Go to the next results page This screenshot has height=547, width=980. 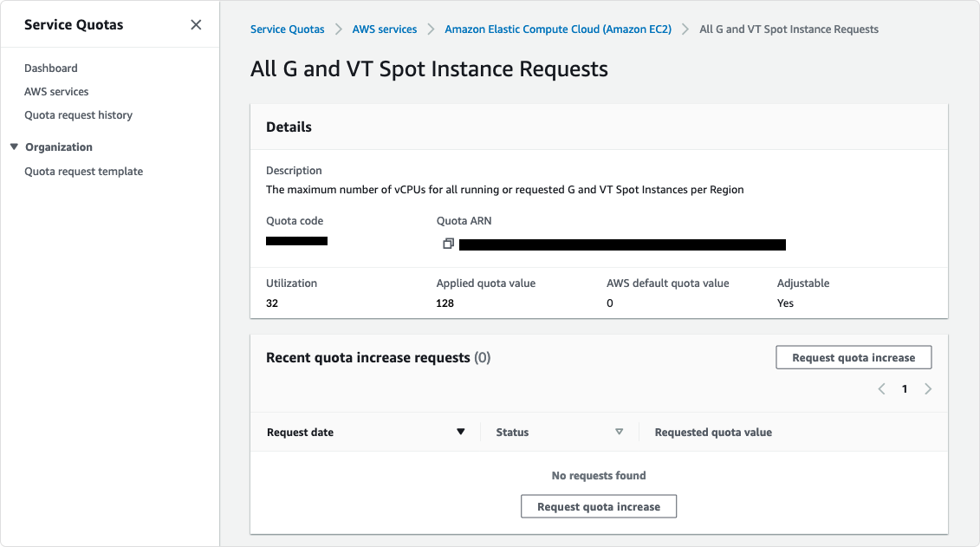coord(928,388)
